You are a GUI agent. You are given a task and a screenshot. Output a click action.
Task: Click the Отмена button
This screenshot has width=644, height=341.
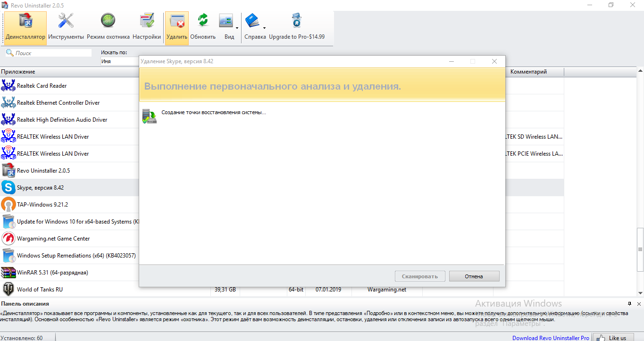click(x=474, y=276)
